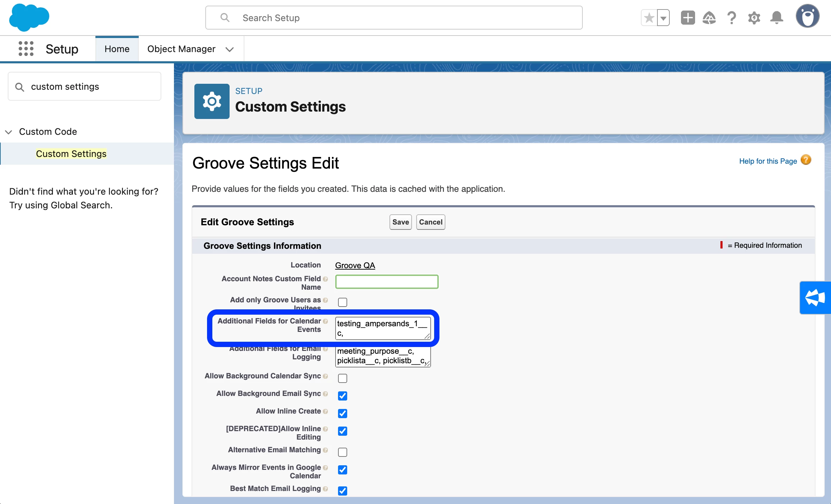Enable Alternative Email Matching checkbox
This screenshot has height=504, width=831.
pos(342,452)
